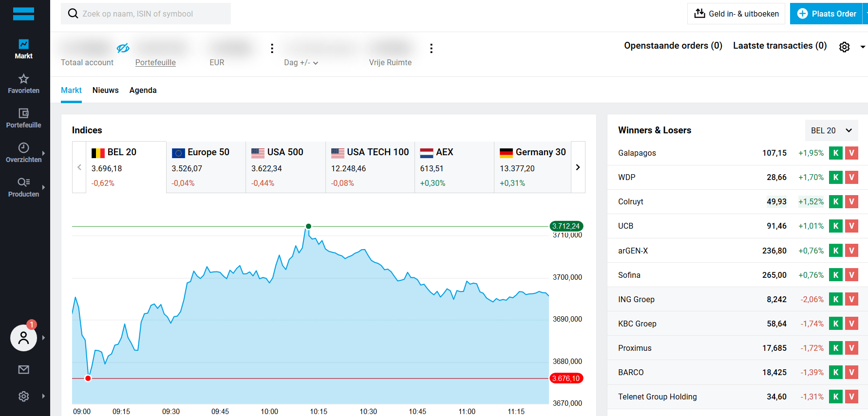Buy ING Groep with K button
This screenshot has height=416, width=868.
click(x=836, y=299)
